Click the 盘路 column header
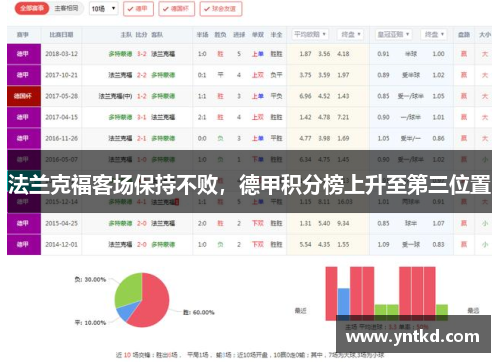Screen dimensions: 500x362 coord(464,35)
